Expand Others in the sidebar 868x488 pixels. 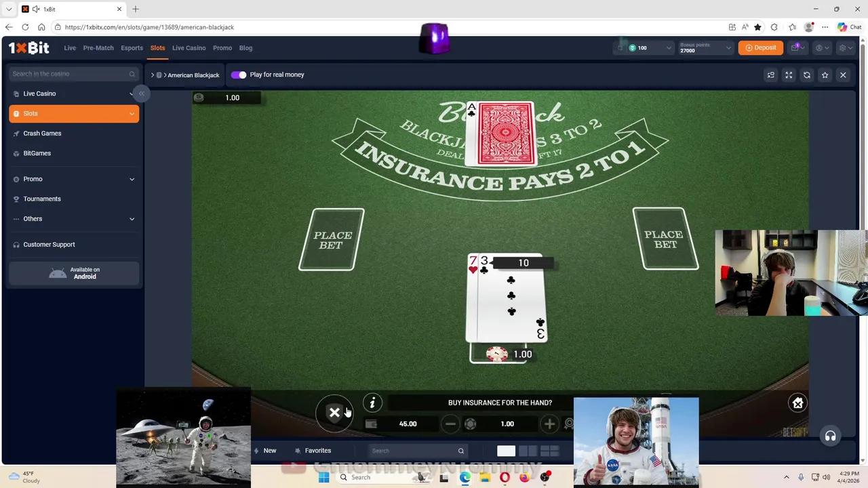tap(73, 219)
